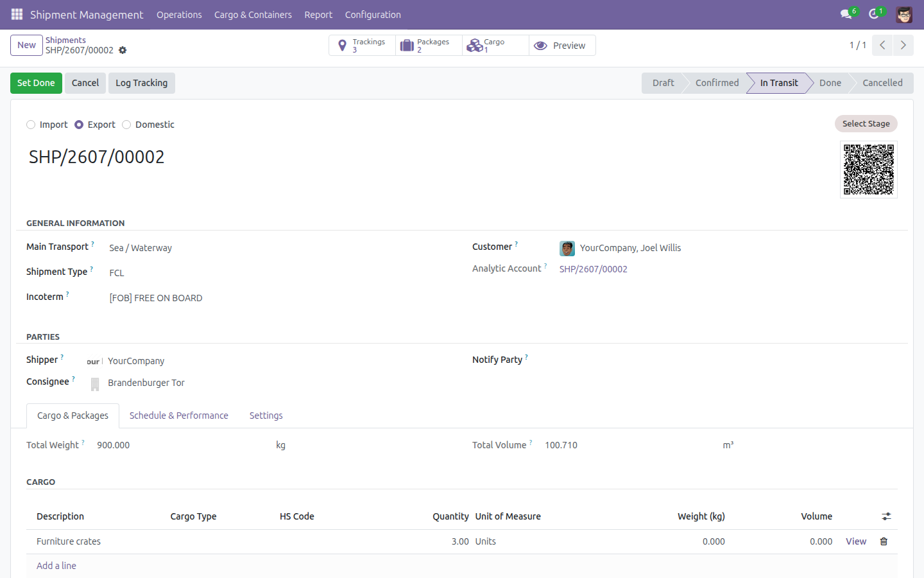Click the Preview eye icon
The image size is (924, 578).
point(541,46)
